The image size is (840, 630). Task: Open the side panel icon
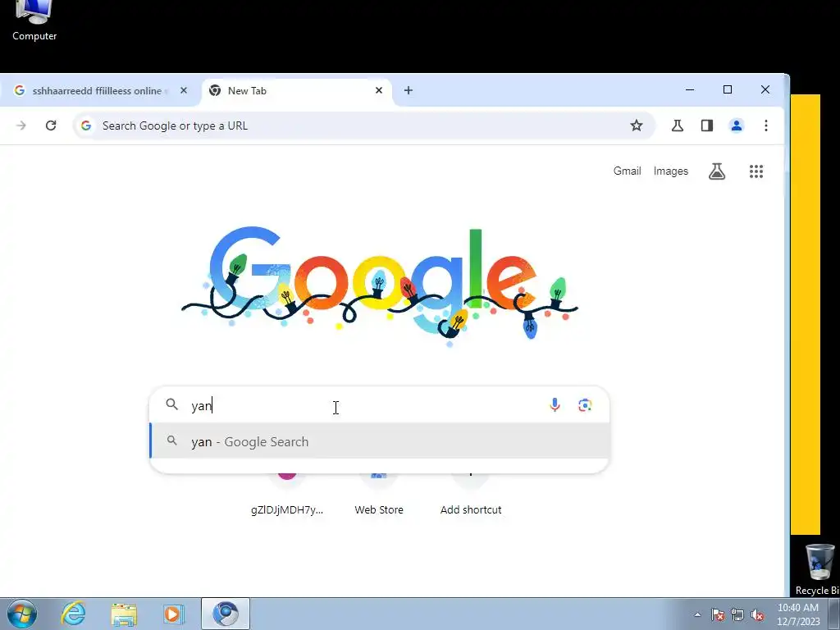706,126
